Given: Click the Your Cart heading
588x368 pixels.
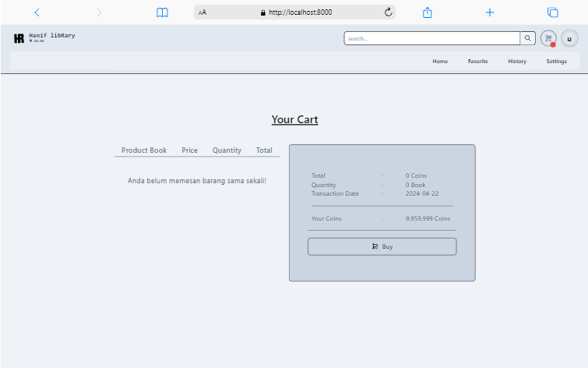Looking at the screenshot, I should coord(294,119).
